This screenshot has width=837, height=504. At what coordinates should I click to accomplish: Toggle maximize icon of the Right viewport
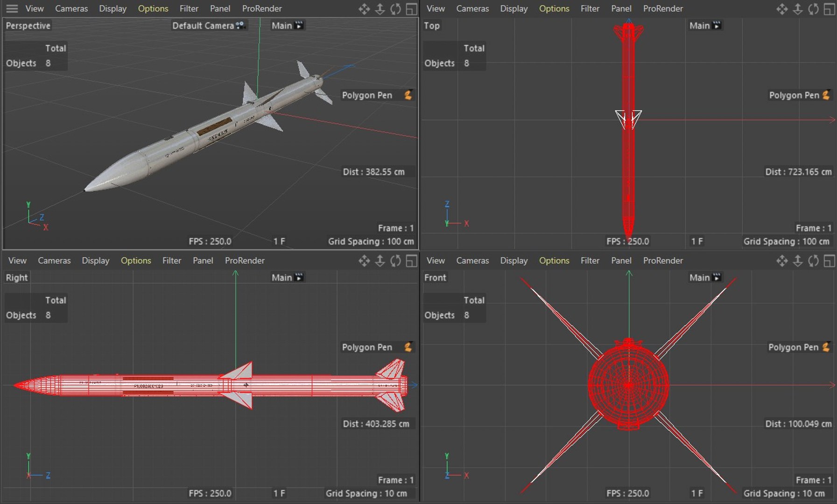tap(411, 261)
